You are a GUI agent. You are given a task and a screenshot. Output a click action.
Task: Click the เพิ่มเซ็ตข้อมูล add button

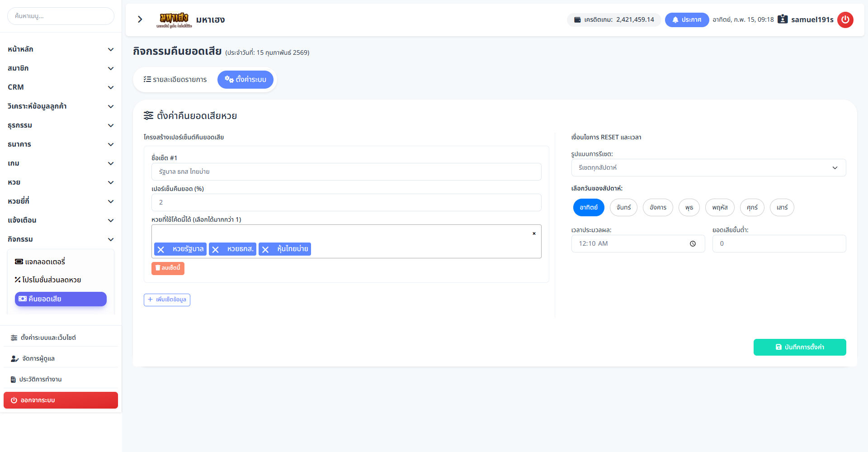[167, 300]
